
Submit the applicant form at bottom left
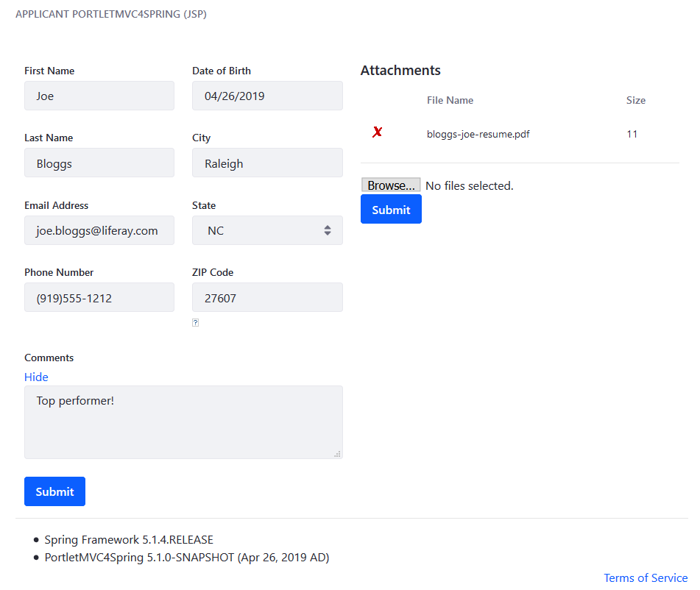(x=55, y=491)
